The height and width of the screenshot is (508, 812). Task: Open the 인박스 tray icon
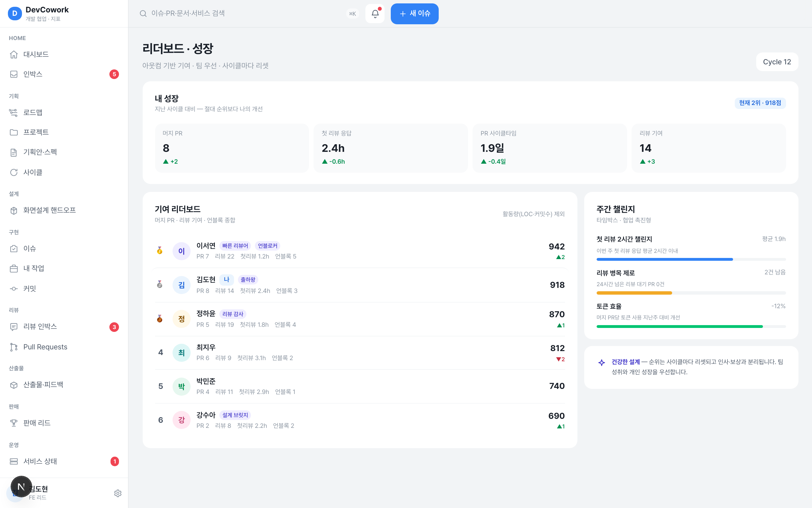click(14, 74)
